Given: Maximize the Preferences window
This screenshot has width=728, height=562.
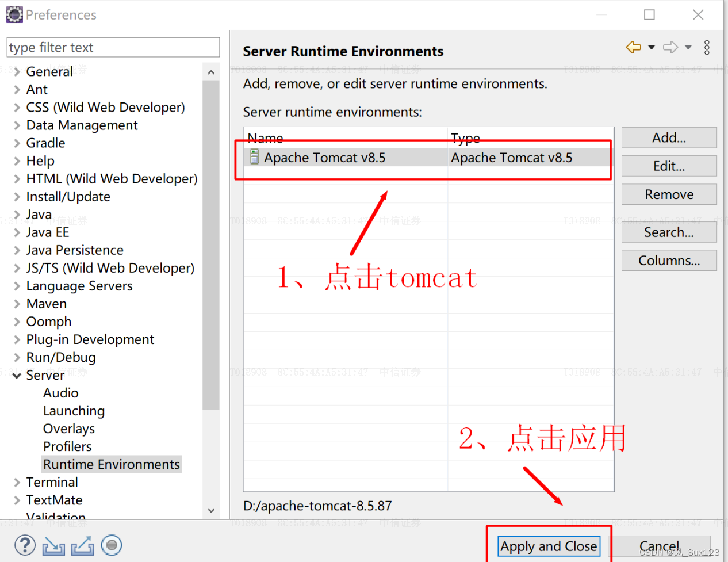Looking at the screenshot, I should [649, 14].
